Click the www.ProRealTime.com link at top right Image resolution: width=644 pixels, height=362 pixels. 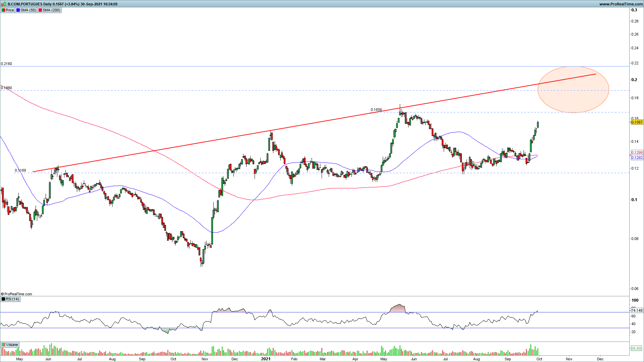[x=621, y=4]
